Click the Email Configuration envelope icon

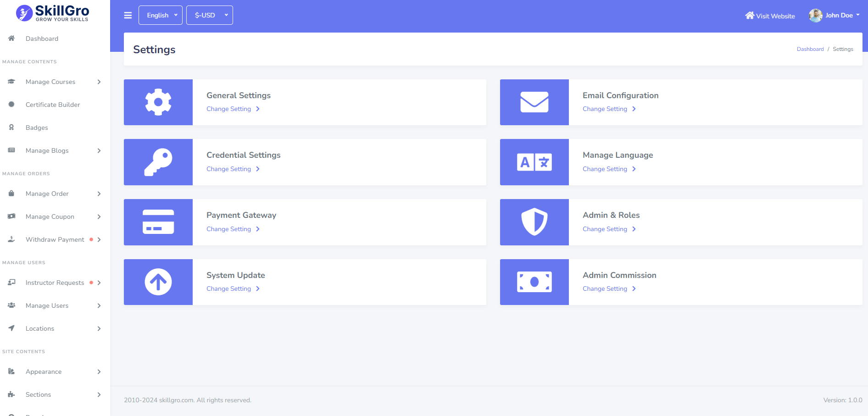point(534,102)
